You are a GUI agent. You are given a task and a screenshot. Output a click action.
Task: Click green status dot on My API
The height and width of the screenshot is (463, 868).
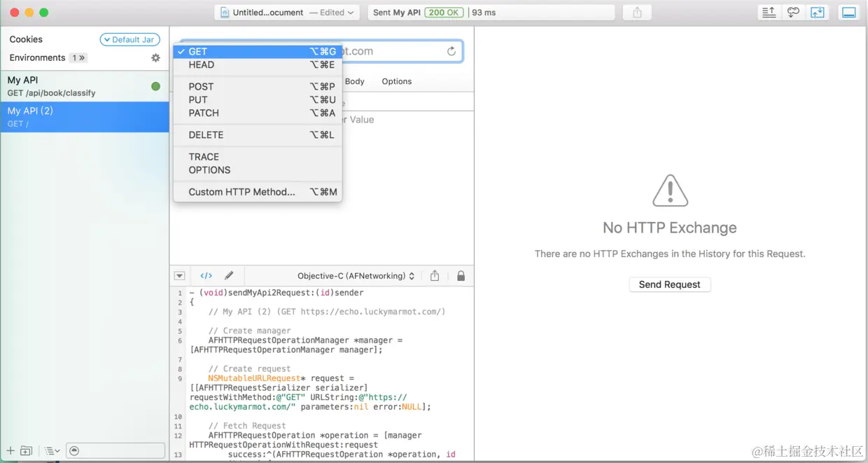(x=155, y=86)
